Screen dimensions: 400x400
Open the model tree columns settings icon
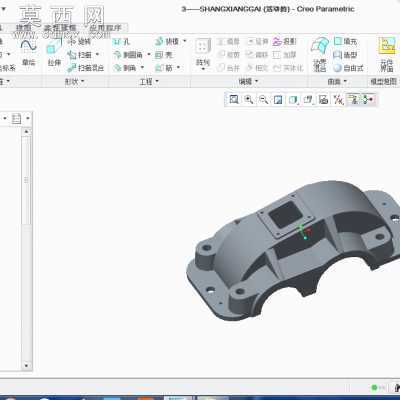pos(16,118)
